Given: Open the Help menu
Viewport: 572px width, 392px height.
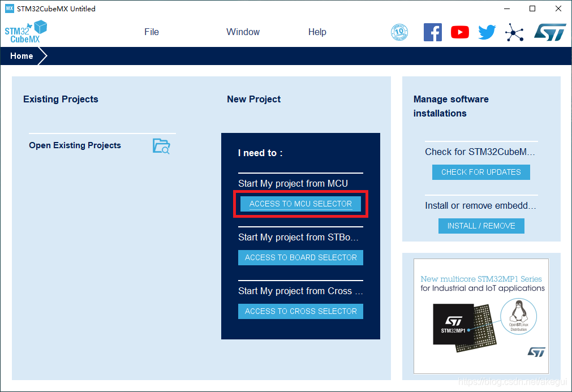Looking at the screenshot, I should point(317,32).
